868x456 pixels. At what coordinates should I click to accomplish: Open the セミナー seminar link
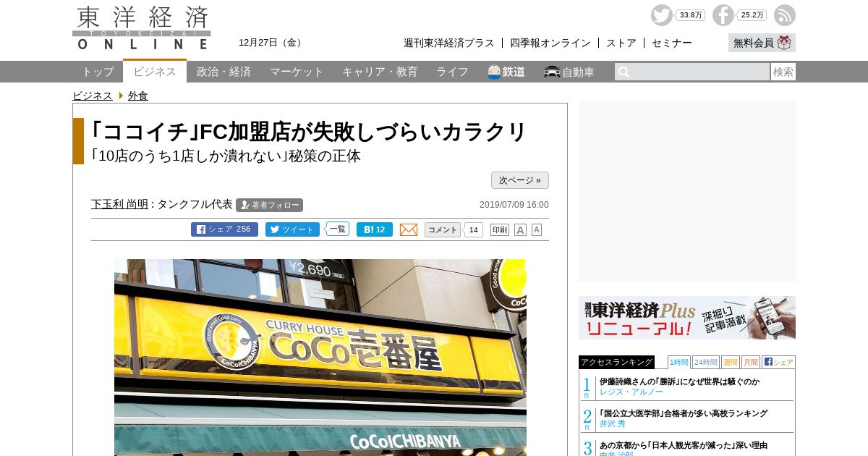click(x=672, y=43)
